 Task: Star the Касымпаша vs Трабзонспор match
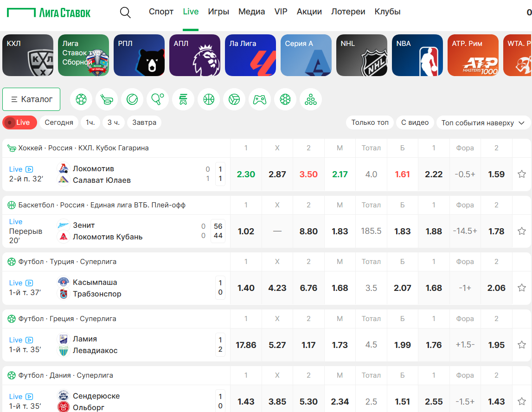point(521,288)
